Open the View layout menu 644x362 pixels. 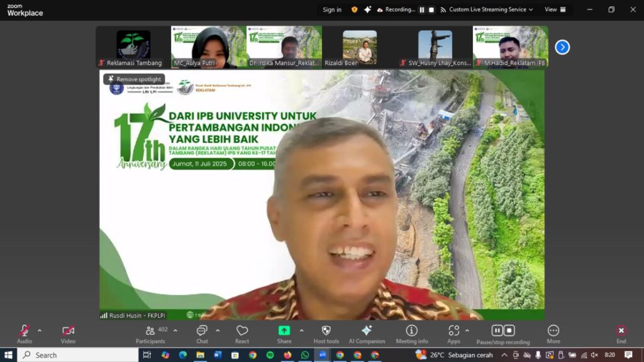(555, 9)
